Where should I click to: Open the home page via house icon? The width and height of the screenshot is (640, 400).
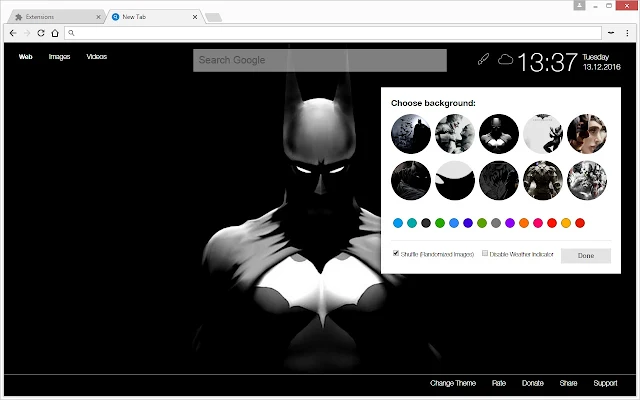point(55,33)
